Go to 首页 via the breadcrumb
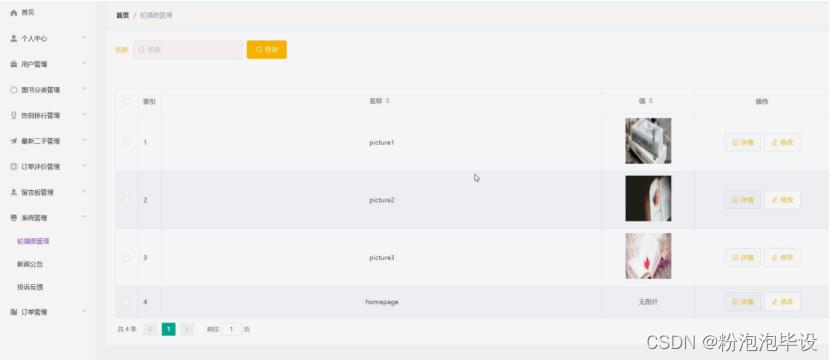The width and height of the screenshot is (833, 361). click(x=122, y=15)
